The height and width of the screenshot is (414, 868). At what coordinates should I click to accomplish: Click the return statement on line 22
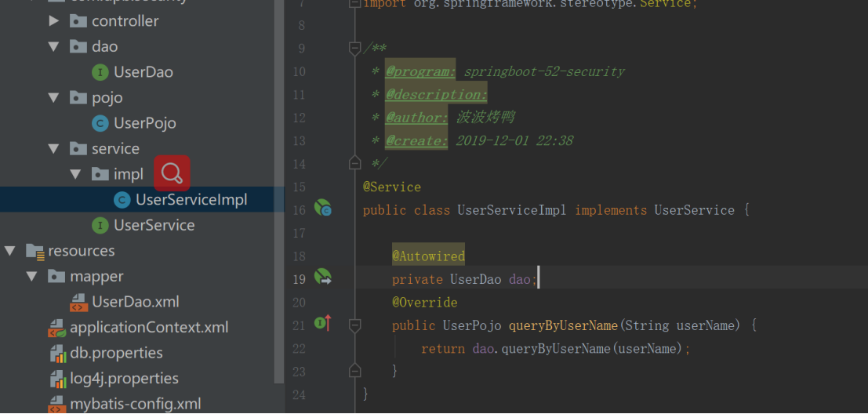tap(556, 349)
